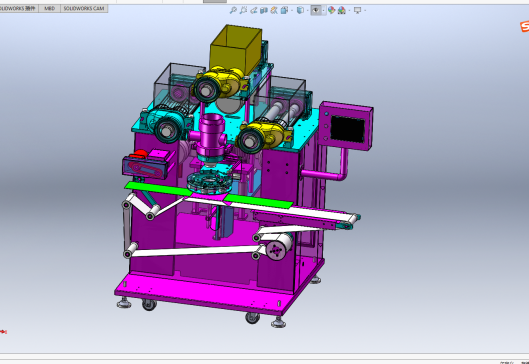Select the black touchscreen panel on the model
Image resolution: width=529 pixels, height=364 pixels.
(348, 129)
